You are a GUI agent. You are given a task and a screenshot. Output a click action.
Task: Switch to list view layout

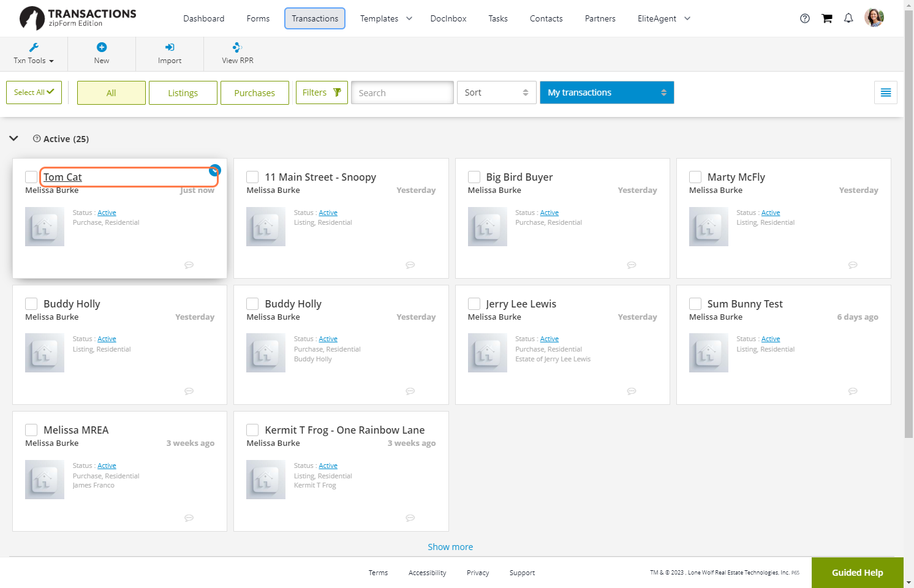[886, 92]
